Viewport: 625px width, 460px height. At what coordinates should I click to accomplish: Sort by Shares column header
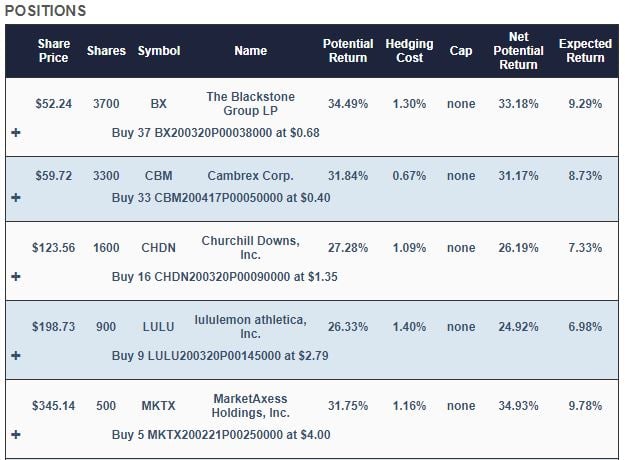(106, 51)
